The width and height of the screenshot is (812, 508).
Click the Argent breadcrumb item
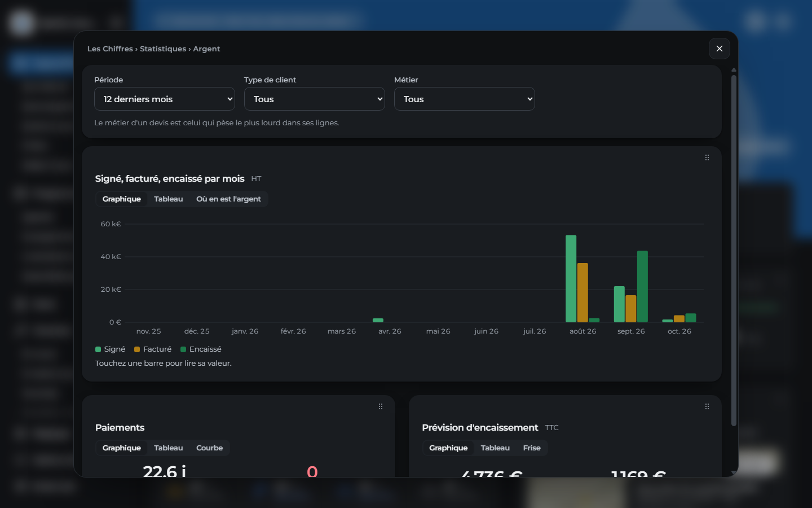206,49
